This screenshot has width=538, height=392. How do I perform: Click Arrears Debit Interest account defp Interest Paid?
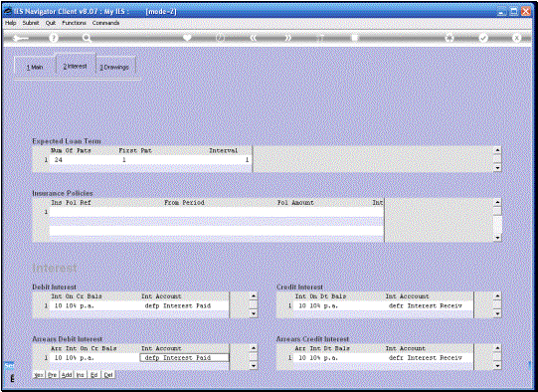click(184, 358)
